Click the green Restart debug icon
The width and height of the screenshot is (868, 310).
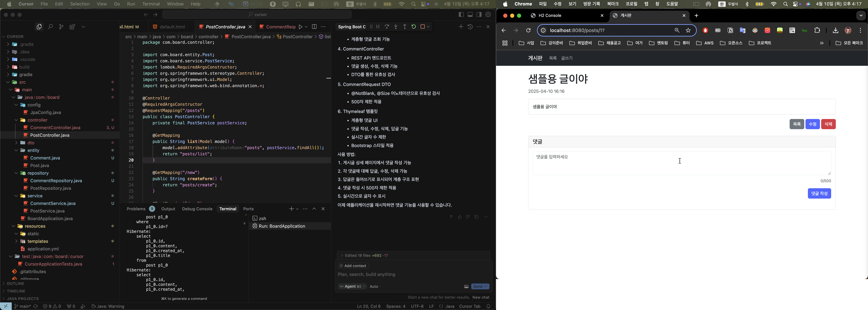tap(414, 27)
